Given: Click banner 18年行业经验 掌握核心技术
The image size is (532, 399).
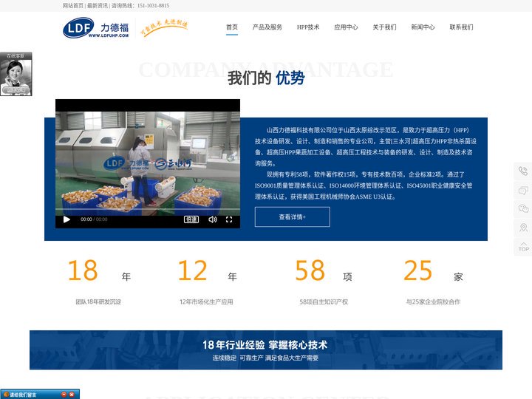Looking at the screenshot, I should click(x=265, y=345).
